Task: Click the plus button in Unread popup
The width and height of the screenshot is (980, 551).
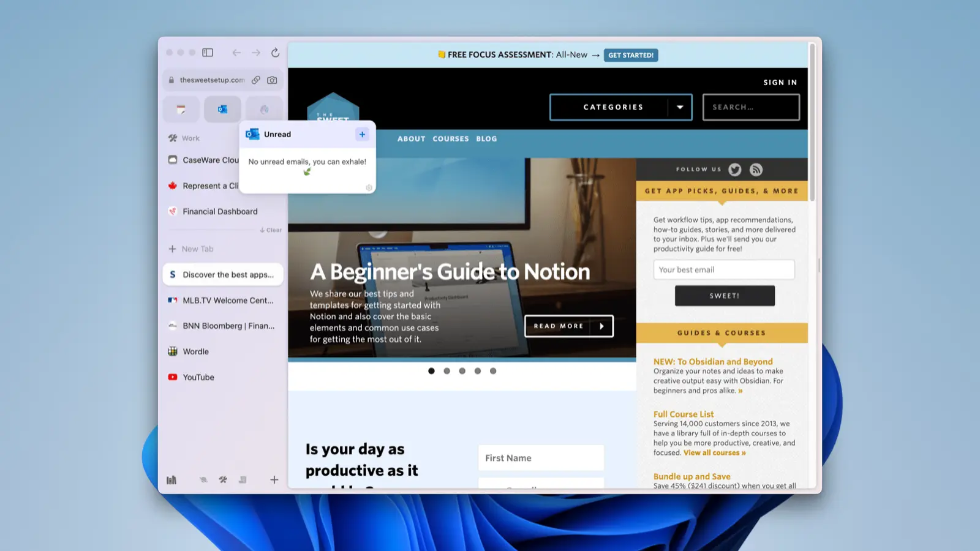Action: (x=362, y=135)
